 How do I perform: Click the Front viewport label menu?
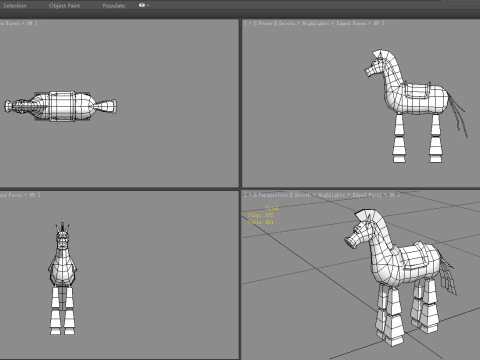click(x=265, y=23)
